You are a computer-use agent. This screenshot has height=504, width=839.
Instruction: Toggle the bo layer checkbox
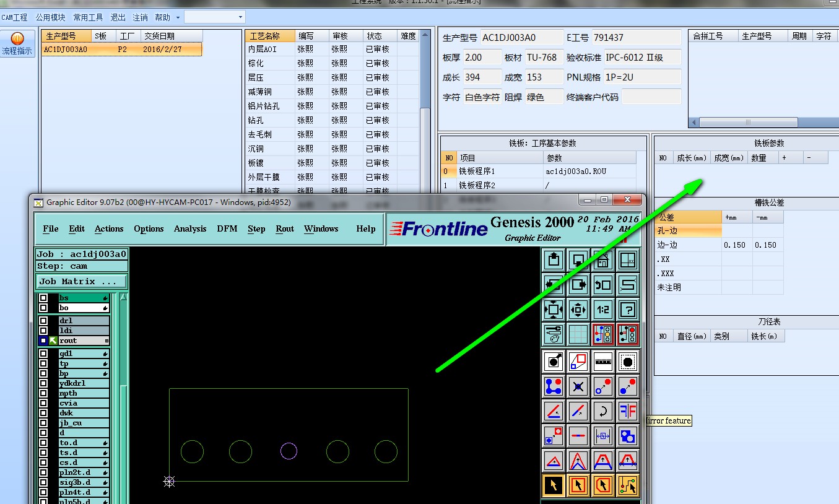pyautogui.click(x=43, y=308)
